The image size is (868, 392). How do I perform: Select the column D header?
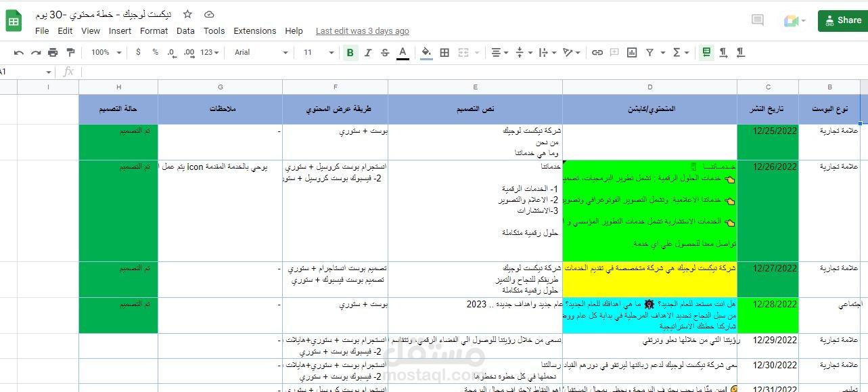(x=650, y=87)
